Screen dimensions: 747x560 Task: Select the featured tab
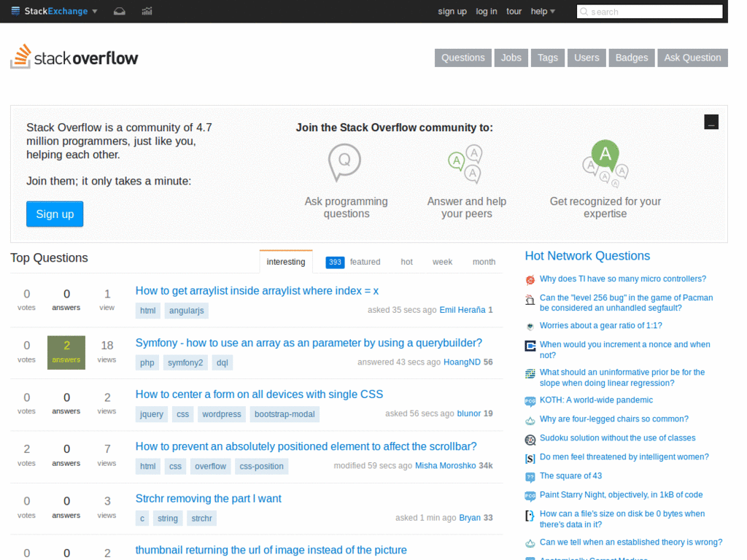pos(365,262)
